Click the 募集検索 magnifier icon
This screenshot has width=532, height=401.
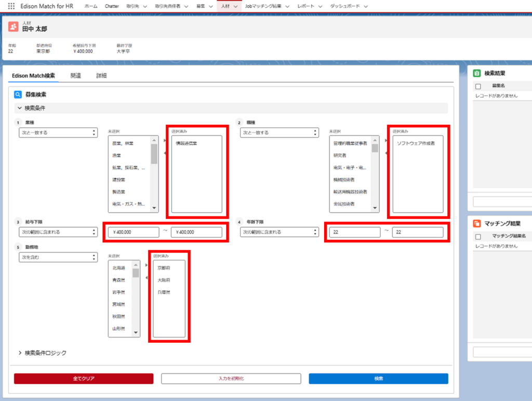tap(18, 95)
